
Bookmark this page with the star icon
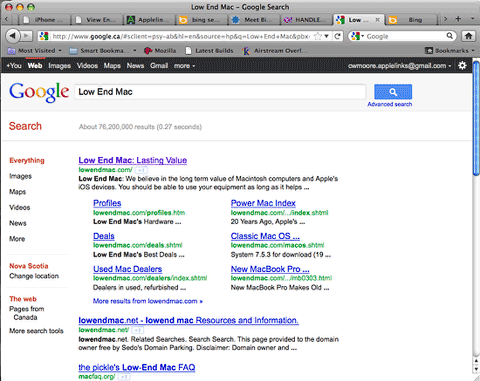pos(318,36)
